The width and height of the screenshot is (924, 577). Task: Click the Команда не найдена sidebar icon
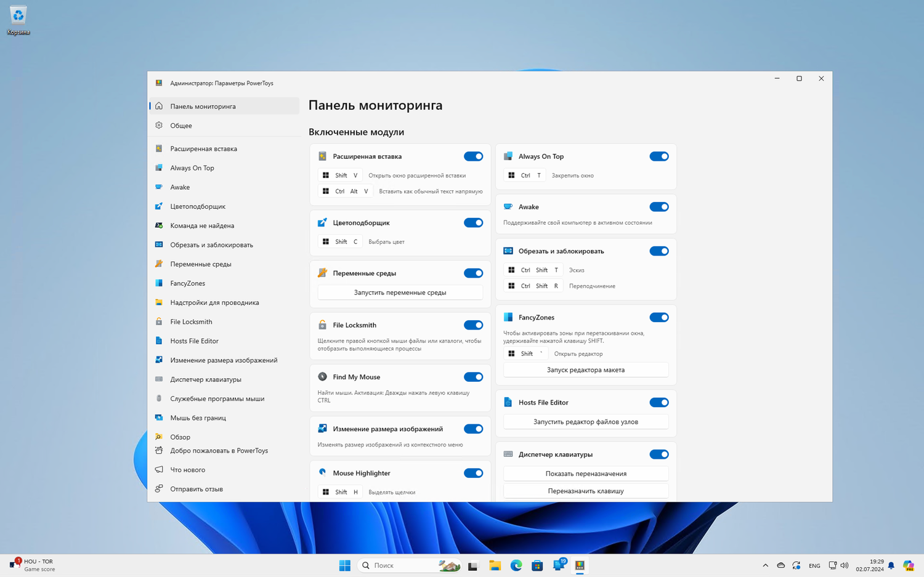point(159,225)
